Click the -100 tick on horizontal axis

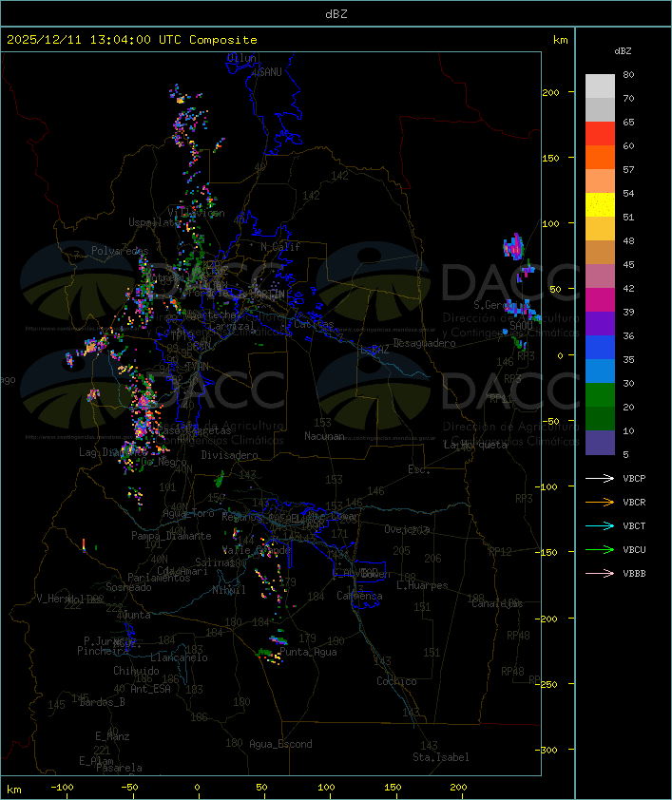(x=62, y=788)
